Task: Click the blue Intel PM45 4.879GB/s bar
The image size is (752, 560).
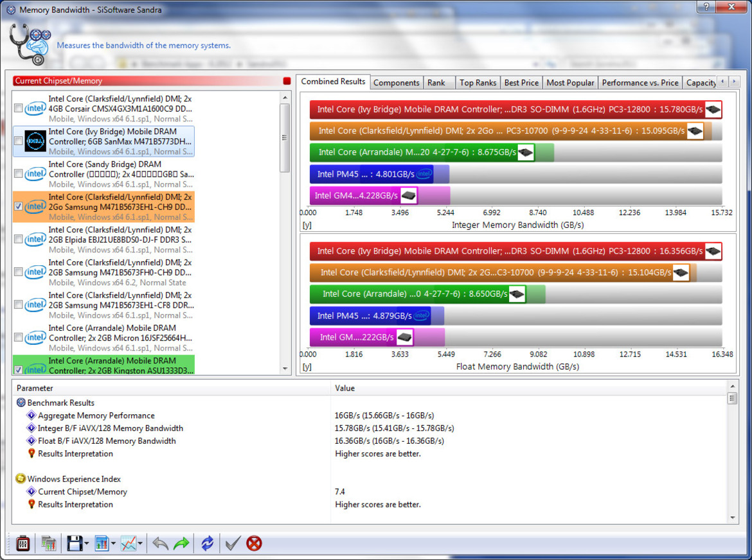Action: pyautogui.click(x=370, y=316)
